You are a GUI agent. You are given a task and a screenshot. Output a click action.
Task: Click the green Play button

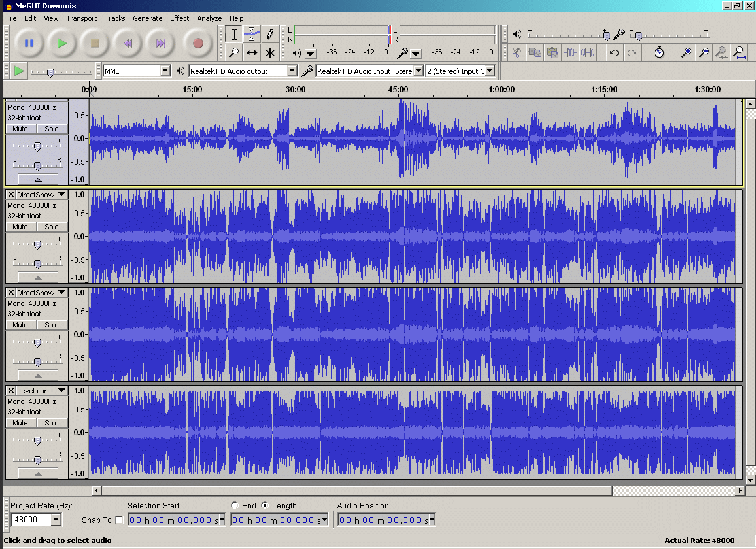point(62,43)
